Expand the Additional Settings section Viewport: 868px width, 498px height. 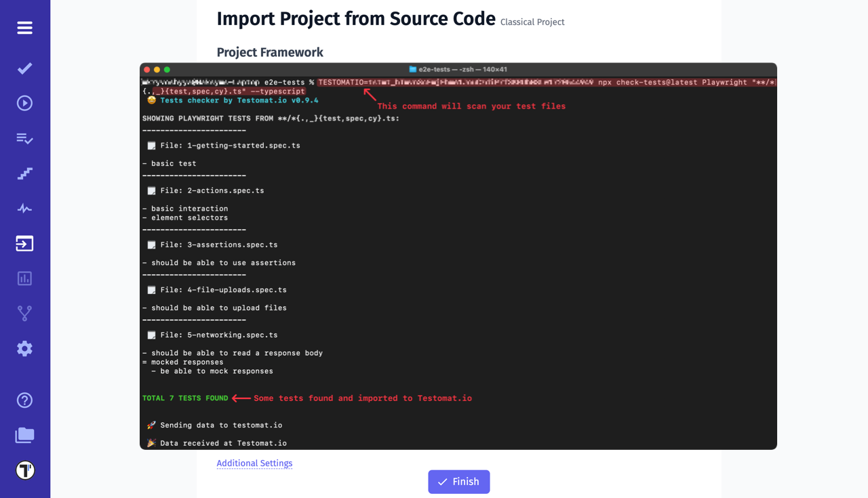point(254,463)
